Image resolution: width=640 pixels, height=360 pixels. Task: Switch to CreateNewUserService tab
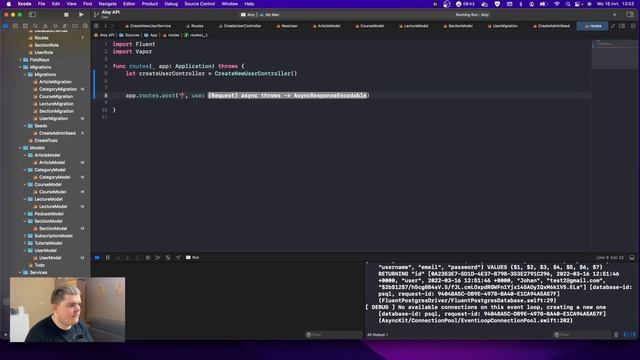(148, 26)
